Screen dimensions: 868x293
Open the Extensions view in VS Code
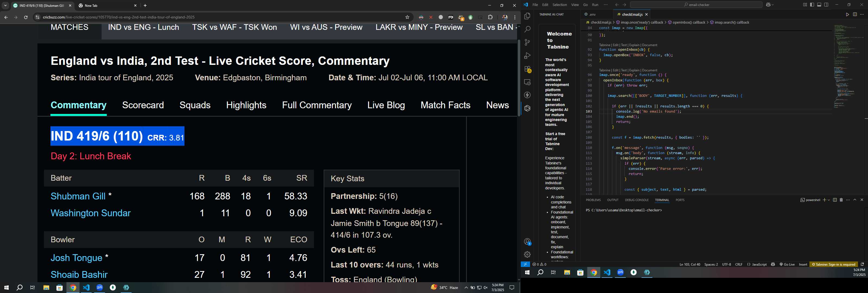(x=527, y=69)
